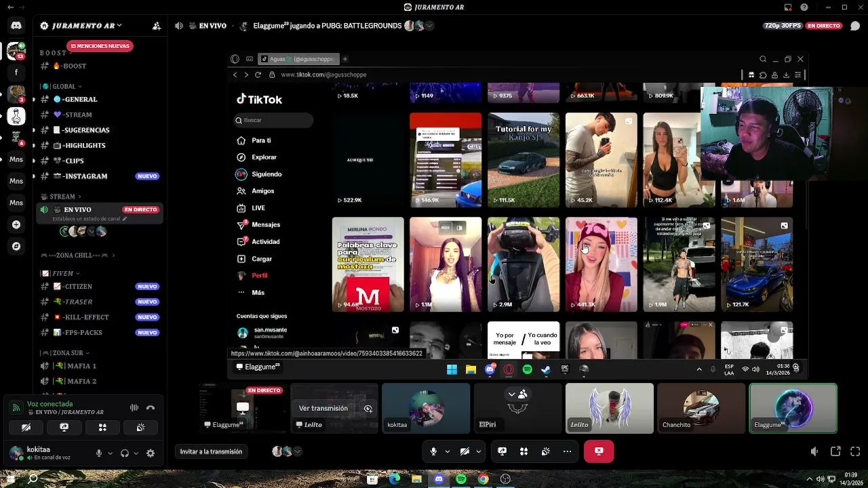Click share screen icon in call bar
This screenshot has height=488, width=868.
click(502, 451)
